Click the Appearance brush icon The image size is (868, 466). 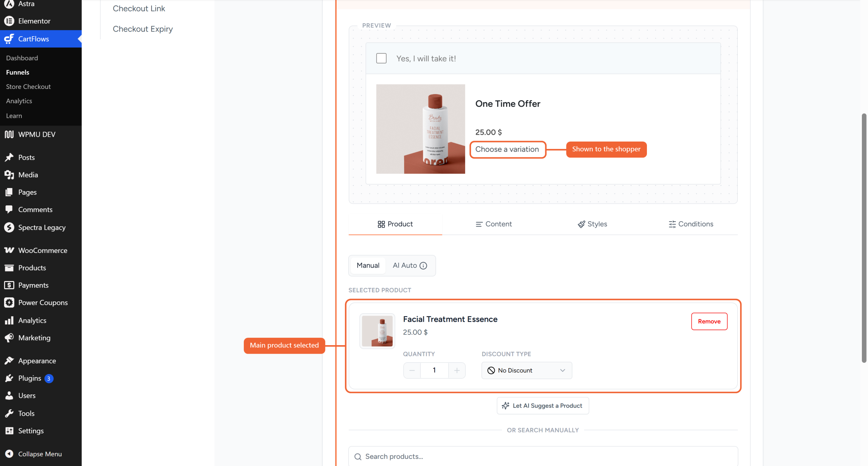pos(9,361)
